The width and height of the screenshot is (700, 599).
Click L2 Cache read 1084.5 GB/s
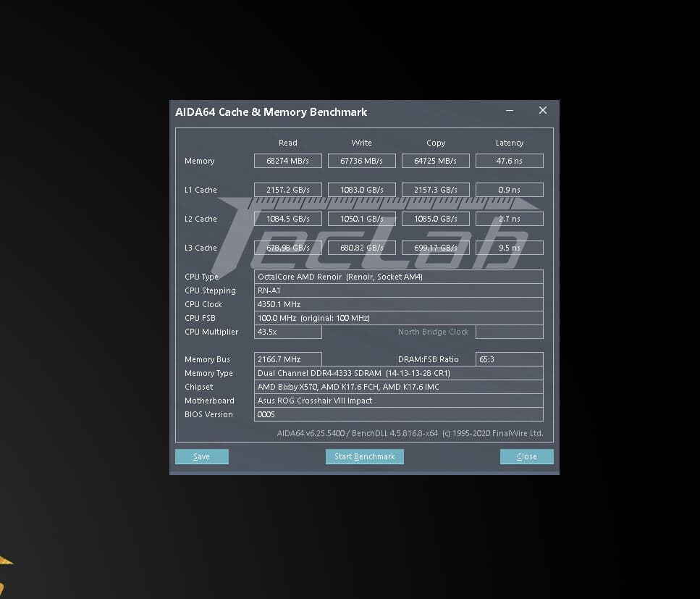tap(288, 219)
